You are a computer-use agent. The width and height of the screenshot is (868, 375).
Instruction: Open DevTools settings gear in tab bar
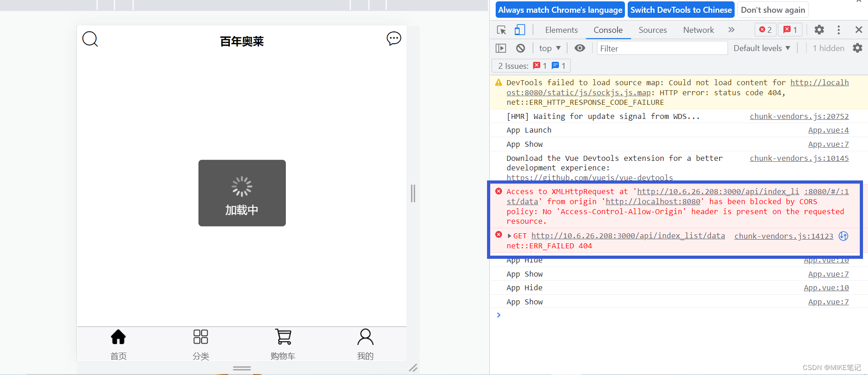(819, 30)
